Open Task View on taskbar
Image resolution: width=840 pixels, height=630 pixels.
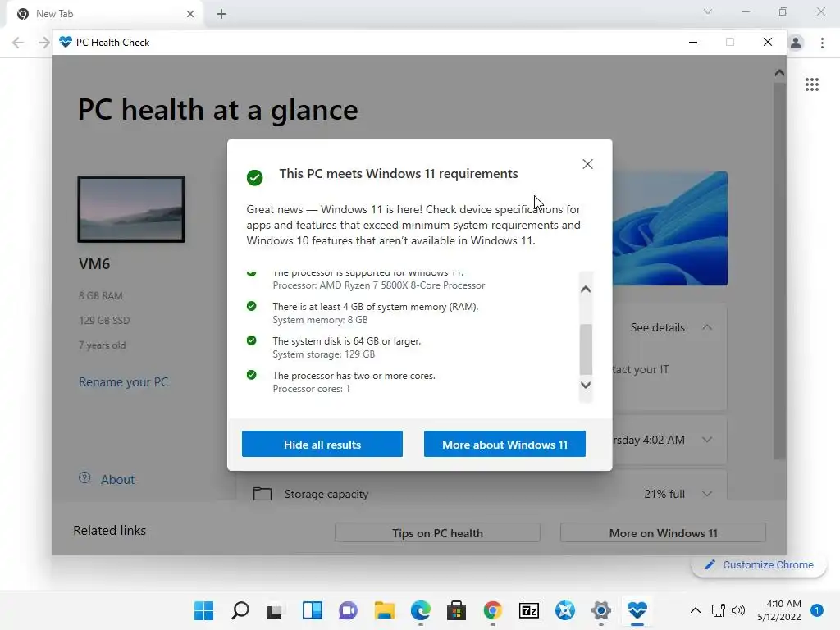275,610
